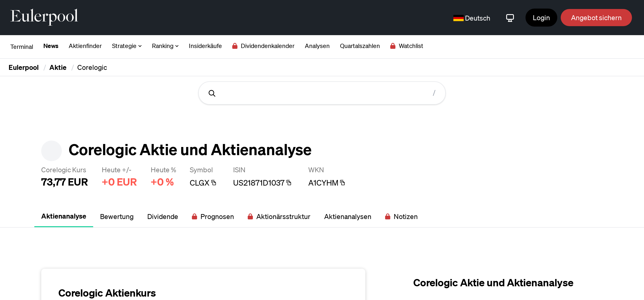Screen dimensions: 644x300
Task: Copy the CLGX symbol with copy icon
Action: [214, 183]
